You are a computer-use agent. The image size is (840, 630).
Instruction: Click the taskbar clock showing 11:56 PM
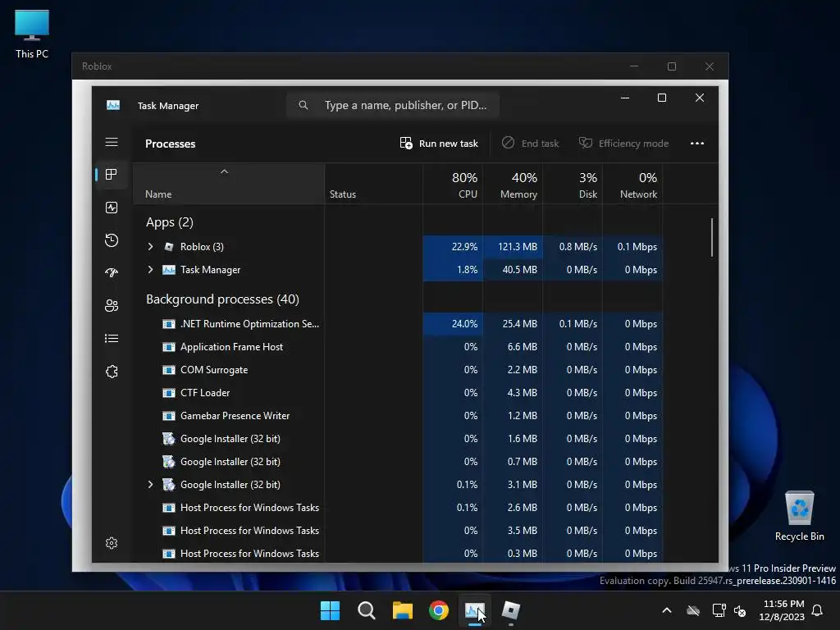[x=782, y=610]
